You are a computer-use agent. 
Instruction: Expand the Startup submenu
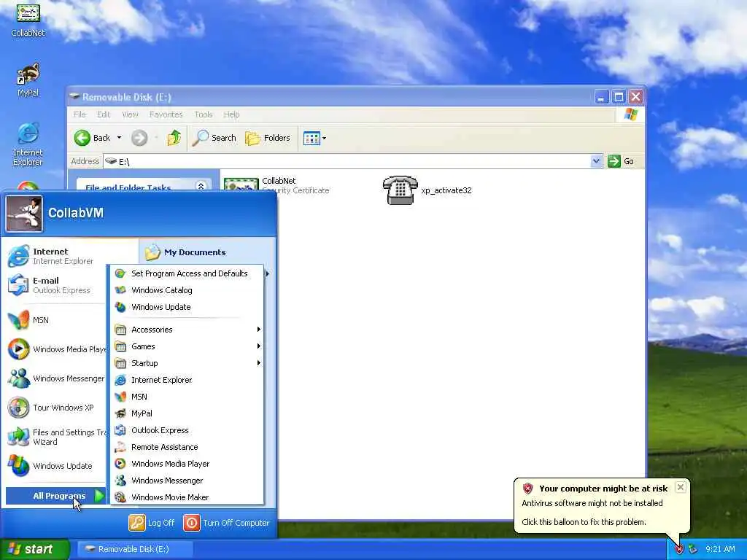(x=187, y=363)
